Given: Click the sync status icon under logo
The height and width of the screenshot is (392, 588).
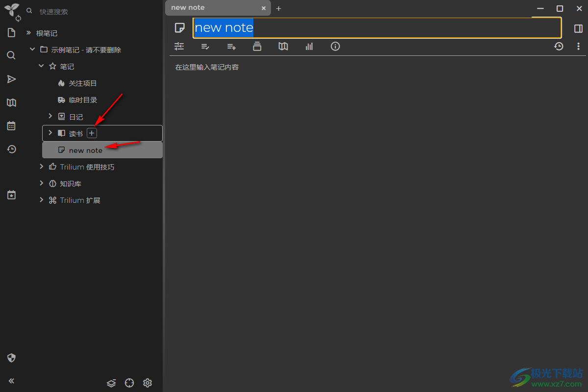Looking at the screenshot, I should click(18, 18).
